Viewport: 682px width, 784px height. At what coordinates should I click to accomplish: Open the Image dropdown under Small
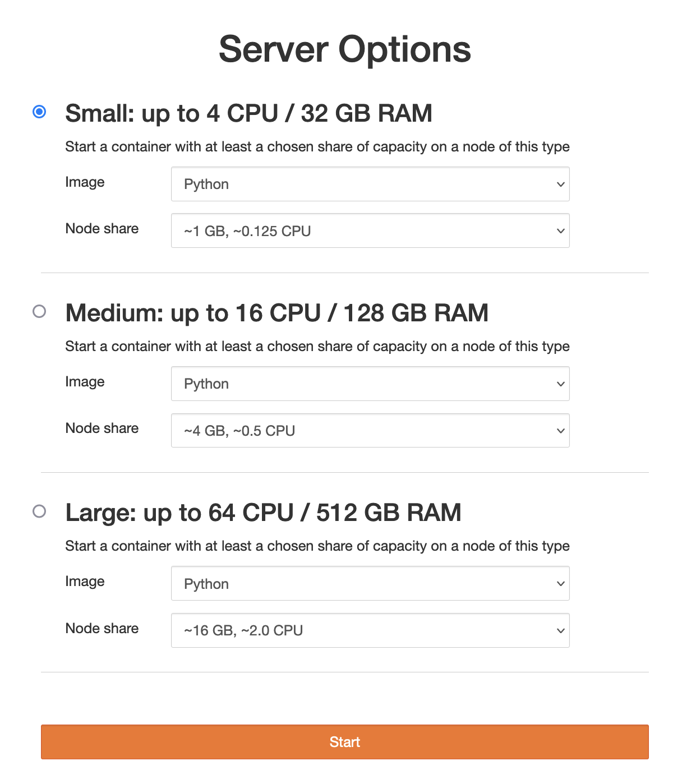(370, 184)
